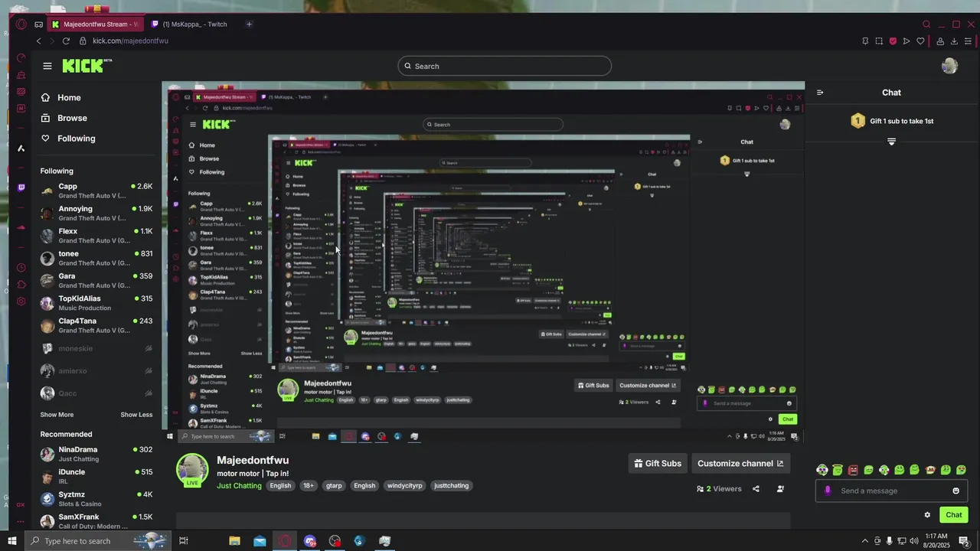Screen dimensions: 980x551
Task: Click Show More in Following list
Action: (x=57, y=415)
